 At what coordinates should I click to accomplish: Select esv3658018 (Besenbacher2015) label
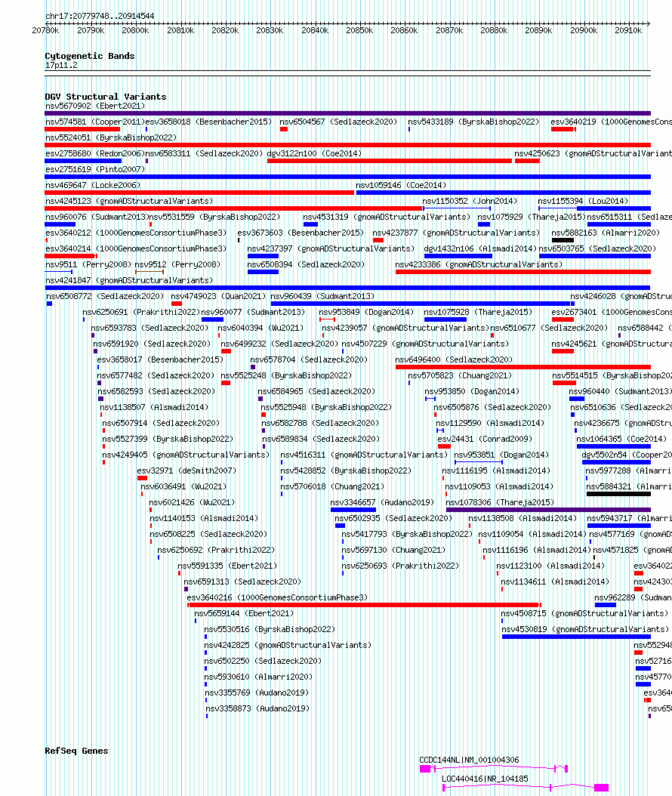pyautogui.click(x=208, y=122)
